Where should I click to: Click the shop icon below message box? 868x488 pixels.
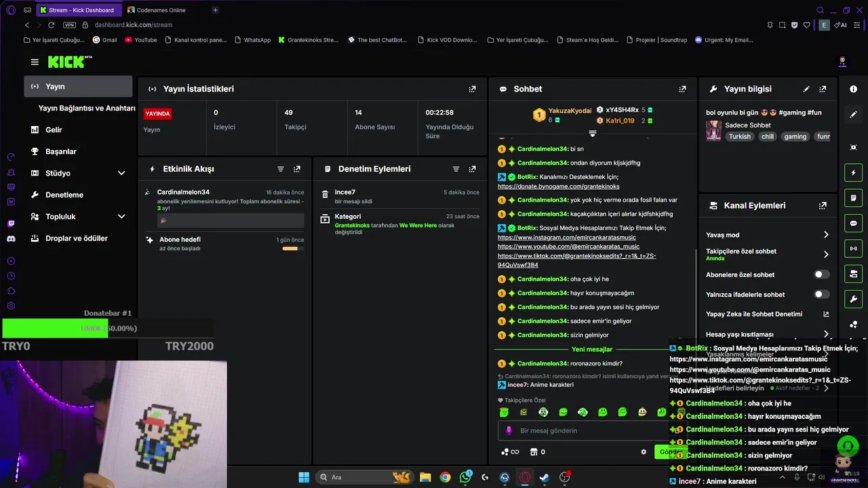(x=534, y=452)
